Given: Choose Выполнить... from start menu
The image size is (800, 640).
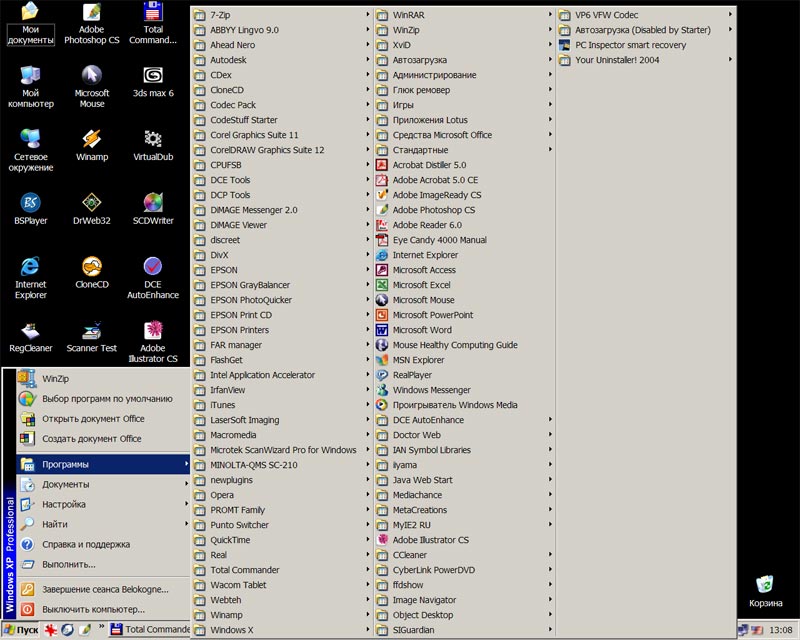Looking at the screenshot, I should (103, 564).
